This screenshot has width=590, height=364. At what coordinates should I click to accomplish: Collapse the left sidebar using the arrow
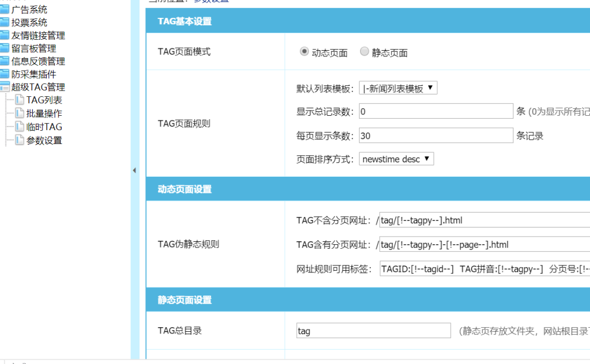coord(134,170)
